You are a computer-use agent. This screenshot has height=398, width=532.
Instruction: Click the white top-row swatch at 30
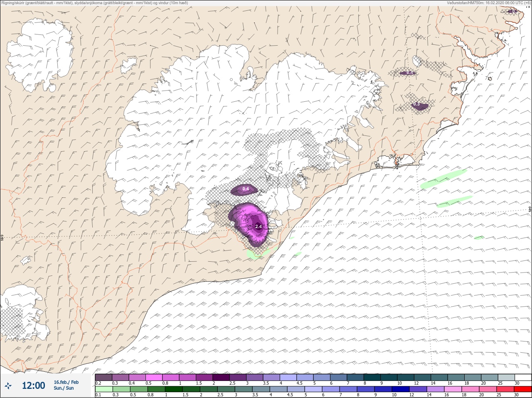point(523,377)
